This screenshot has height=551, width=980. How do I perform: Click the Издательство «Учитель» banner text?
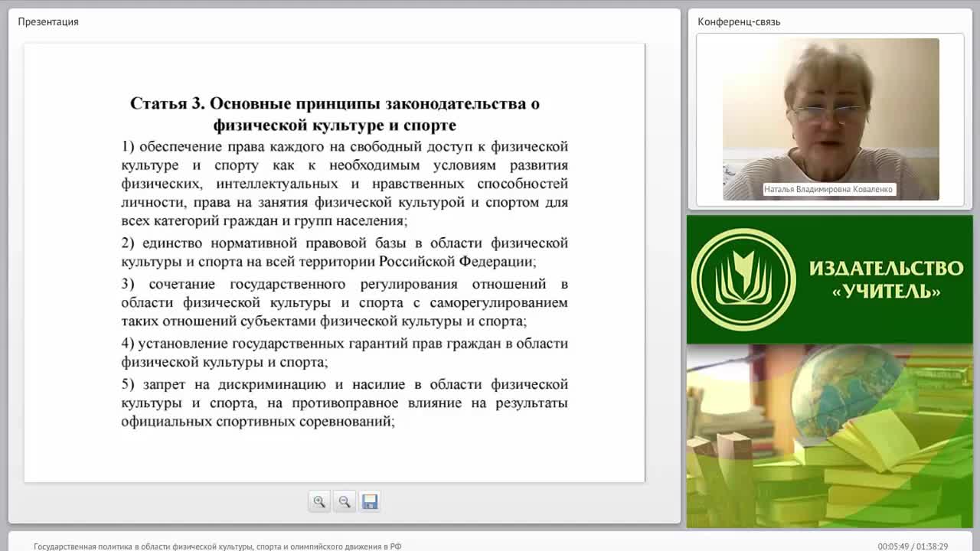click(x=886, y=279)
